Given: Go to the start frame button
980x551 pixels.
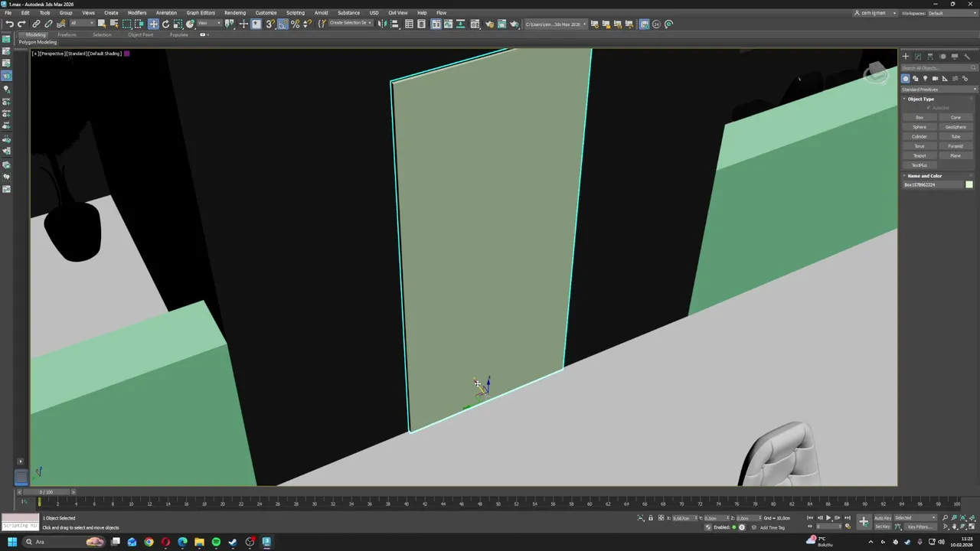Looking at the screenshot, I should tap(809, 518).
